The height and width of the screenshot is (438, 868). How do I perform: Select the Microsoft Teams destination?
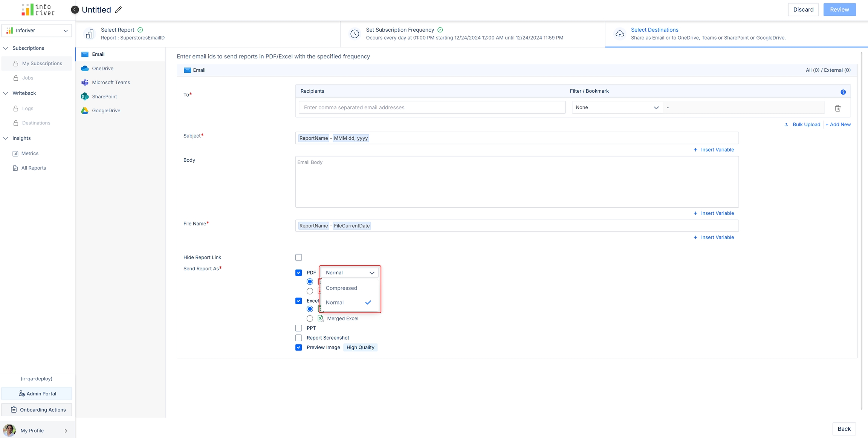[x=111, y=82]
